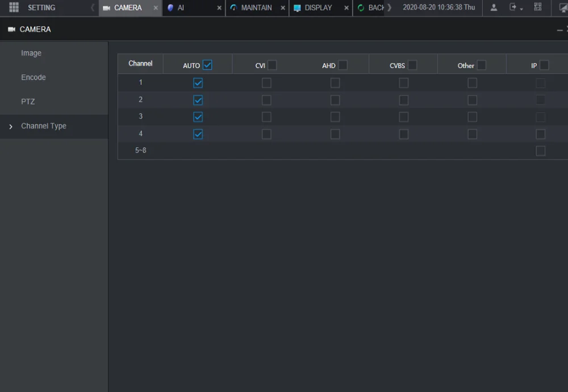This screenshot has height=392, width=568.
Task: Close the AI tab
Action: pos(219,7)
